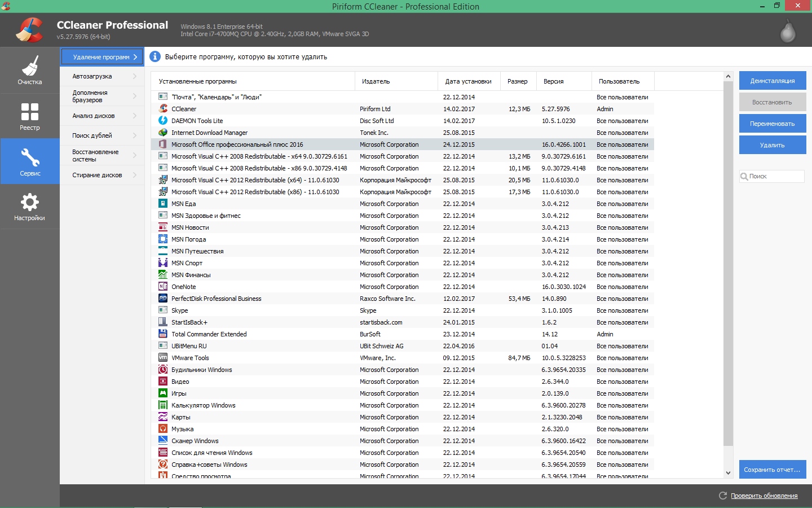
Task: Select the Сервис wrench tools section
Action: click(x=29, y=161)
